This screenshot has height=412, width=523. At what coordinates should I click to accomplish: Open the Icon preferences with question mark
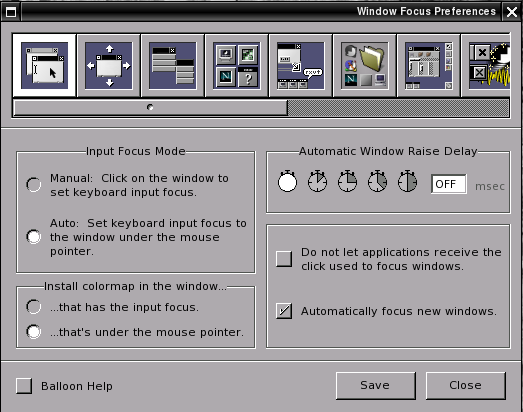237,65
